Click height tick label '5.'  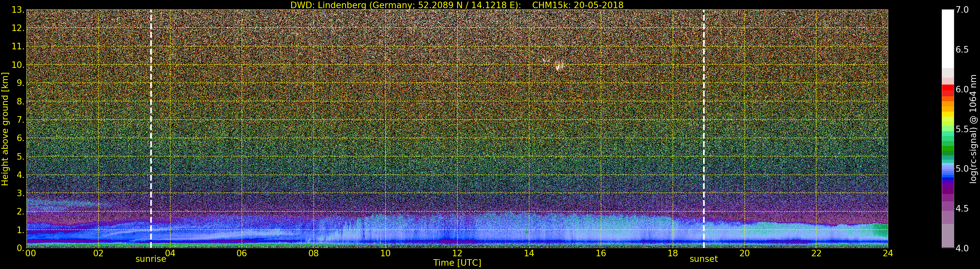(x=20, y=156)
